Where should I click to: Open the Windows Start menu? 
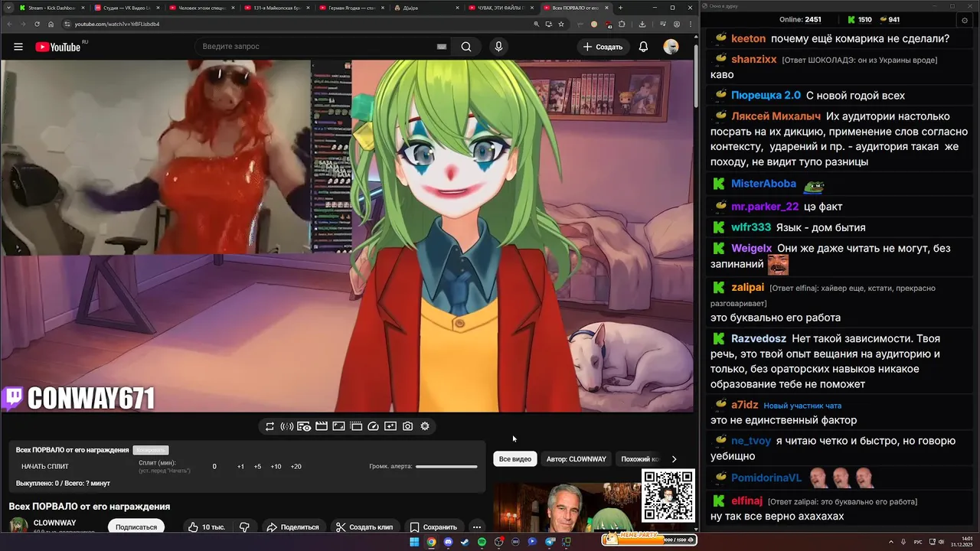pos(414,542)
